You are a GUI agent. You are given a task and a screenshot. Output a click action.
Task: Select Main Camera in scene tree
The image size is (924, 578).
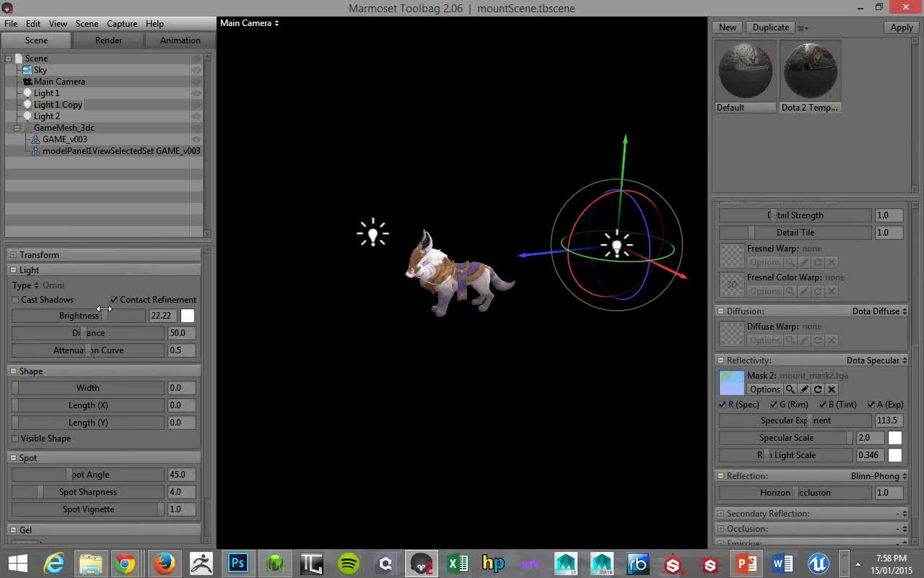coord(59,82)
